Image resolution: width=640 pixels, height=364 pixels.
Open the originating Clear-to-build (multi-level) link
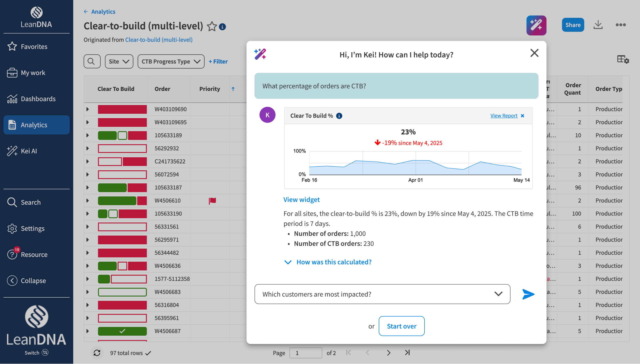pos(159,40)
